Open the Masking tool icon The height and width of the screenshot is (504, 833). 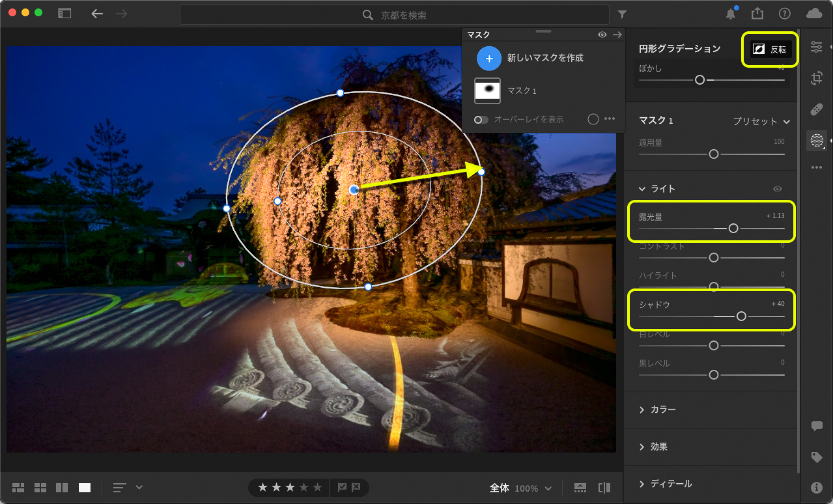[816, 141]
